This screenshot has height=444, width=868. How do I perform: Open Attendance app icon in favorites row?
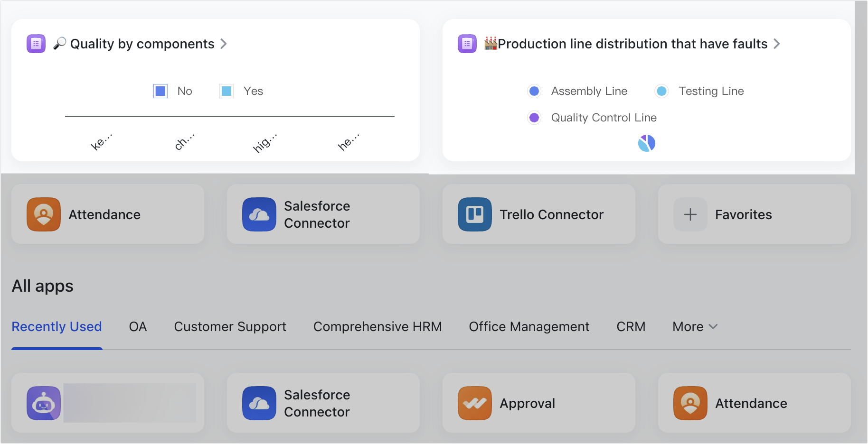44,214
